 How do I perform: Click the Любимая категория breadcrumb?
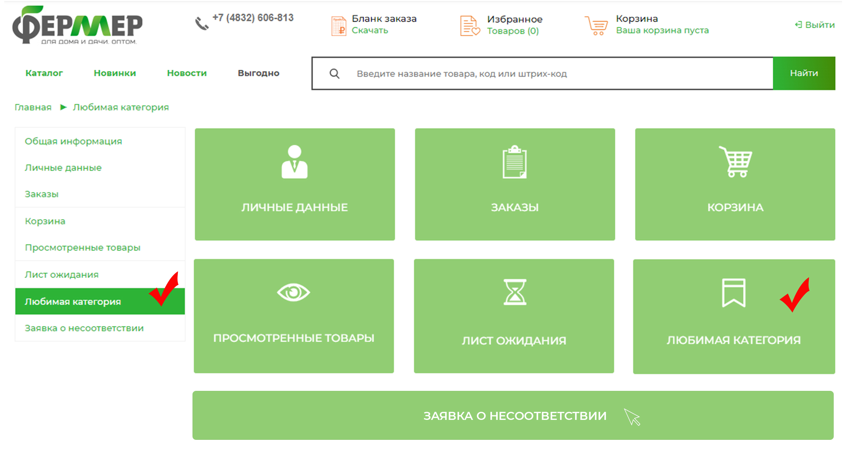point(121,107)
